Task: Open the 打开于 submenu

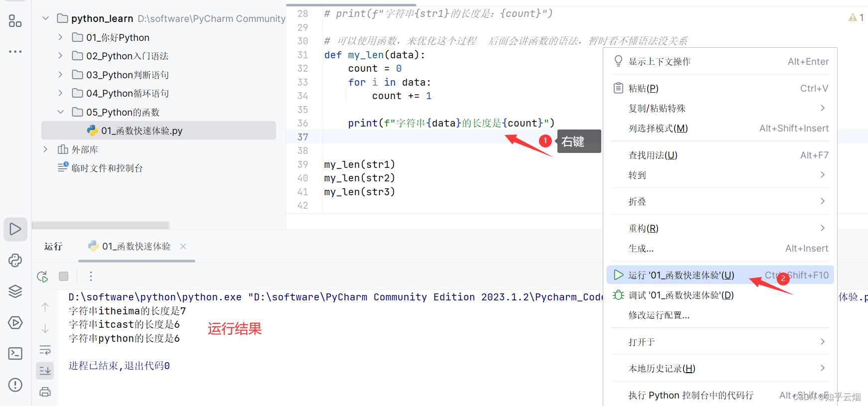Action: coord(720,342)
